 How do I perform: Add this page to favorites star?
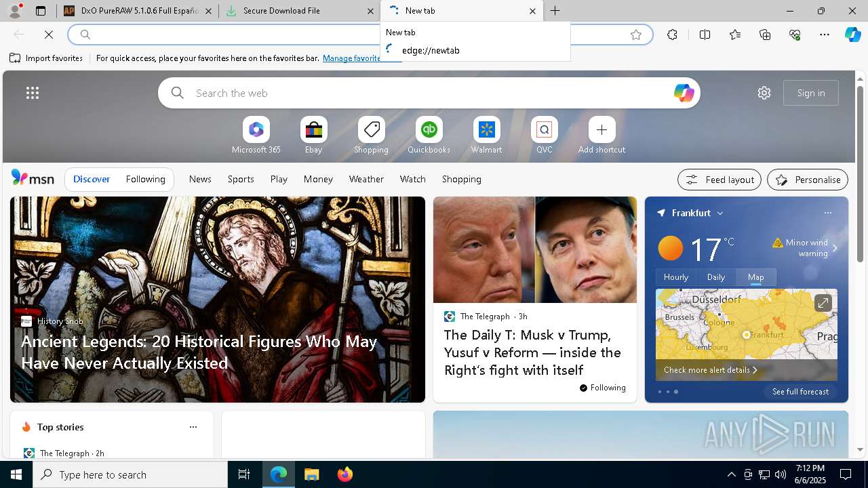click(636, 35)
